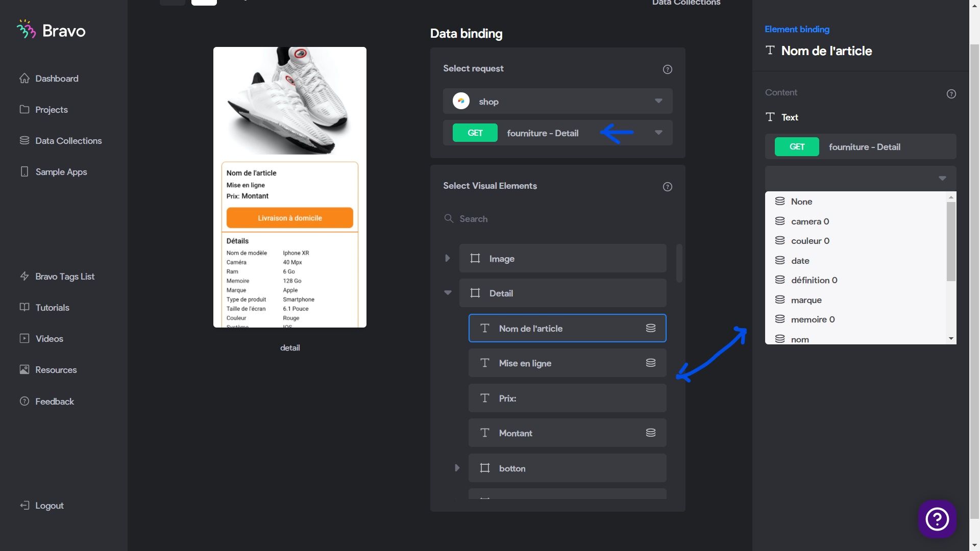Open the purple help chat bubble
The image size is (980, 551).
click(937, 519)
